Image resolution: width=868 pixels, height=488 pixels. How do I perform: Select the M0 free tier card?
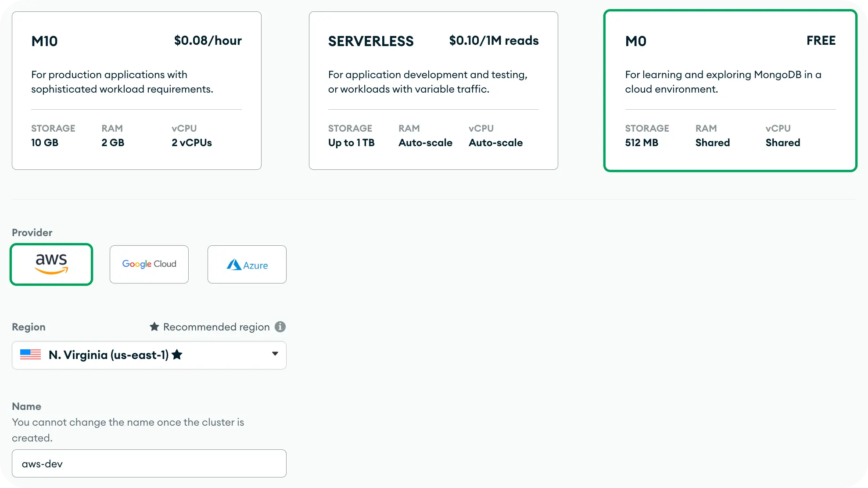730,90
